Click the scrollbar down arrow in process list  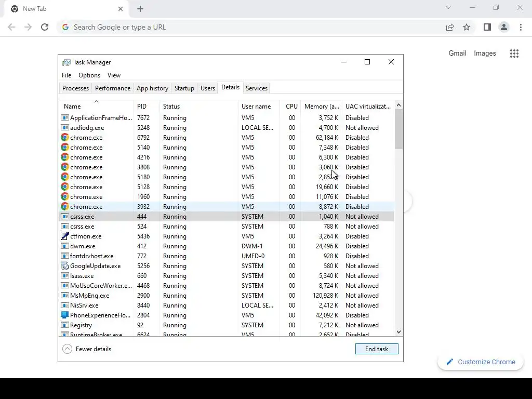coord(398,332)
